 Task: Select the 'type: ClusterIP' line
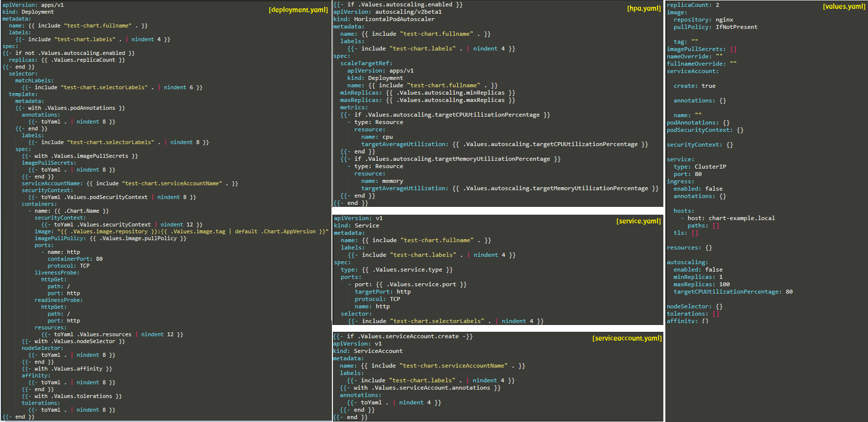click(700, 167)
